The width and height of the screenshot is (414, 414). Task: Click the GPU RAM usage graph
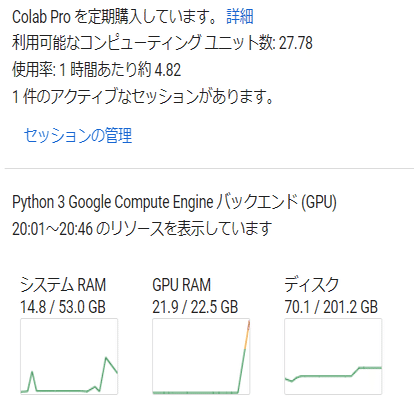[201, 356]
